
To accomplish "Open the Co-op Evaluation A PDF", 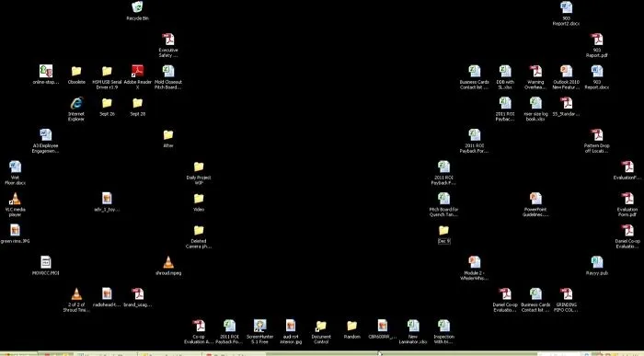I will (x=199, y=326).
